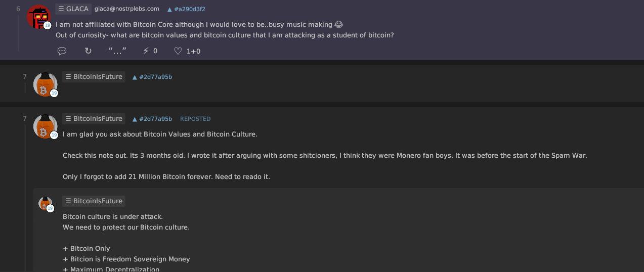This screenshot has height=272, width=644.
Task: Open note link #a290d3f2
Action: click(186, 9)
